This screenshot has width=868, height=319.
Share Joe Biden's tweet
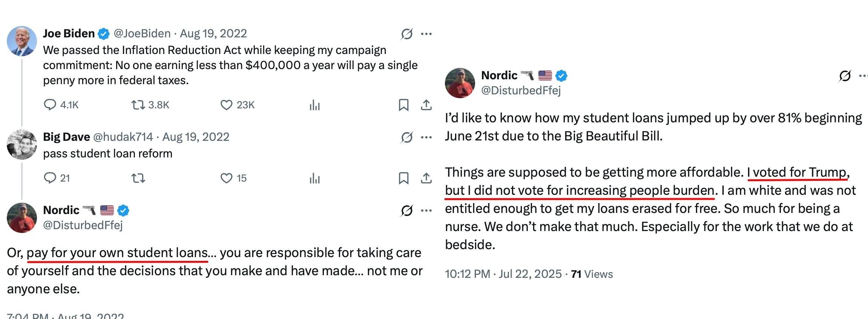point(426,105)
